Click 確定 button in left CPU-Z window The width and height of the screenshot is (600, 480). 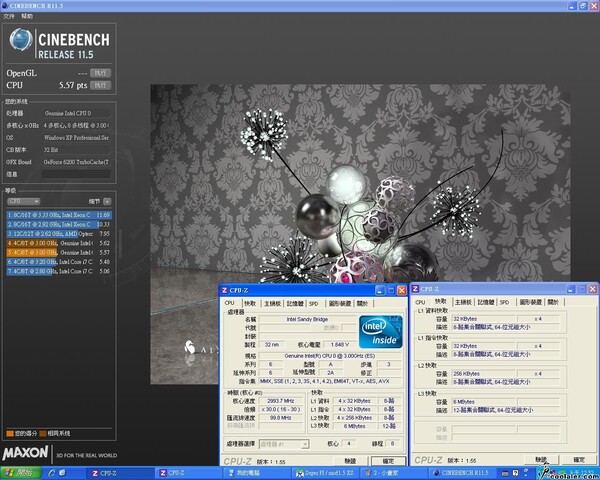pos(388,461)
